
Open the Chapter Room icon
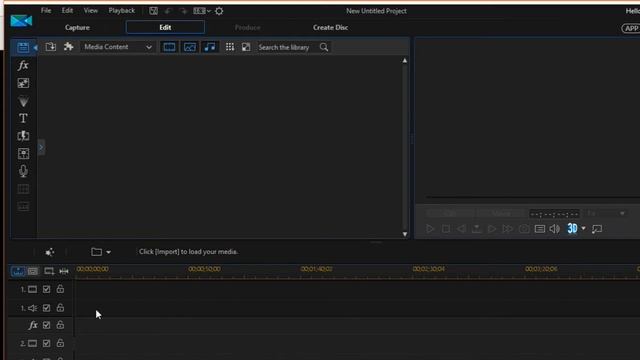coord(23,189)
